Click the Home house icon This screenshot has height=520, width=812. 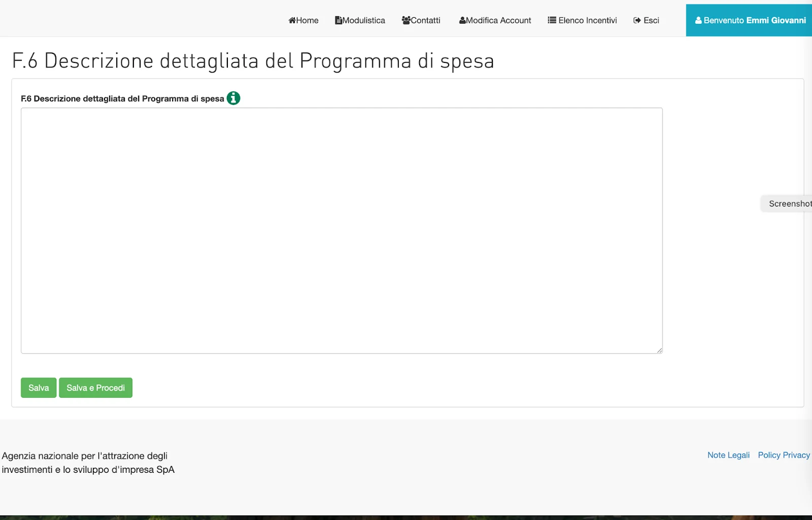[x=292, y=20]
